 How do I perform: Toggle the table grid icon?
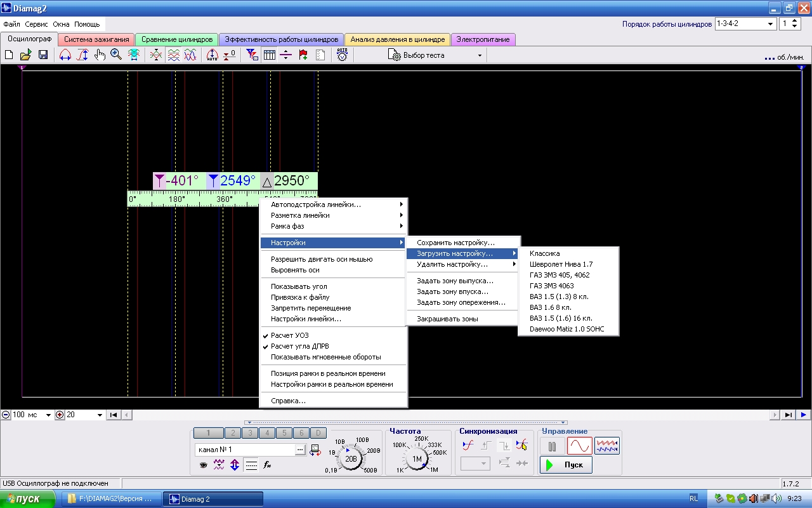click(x=270, y=55)
